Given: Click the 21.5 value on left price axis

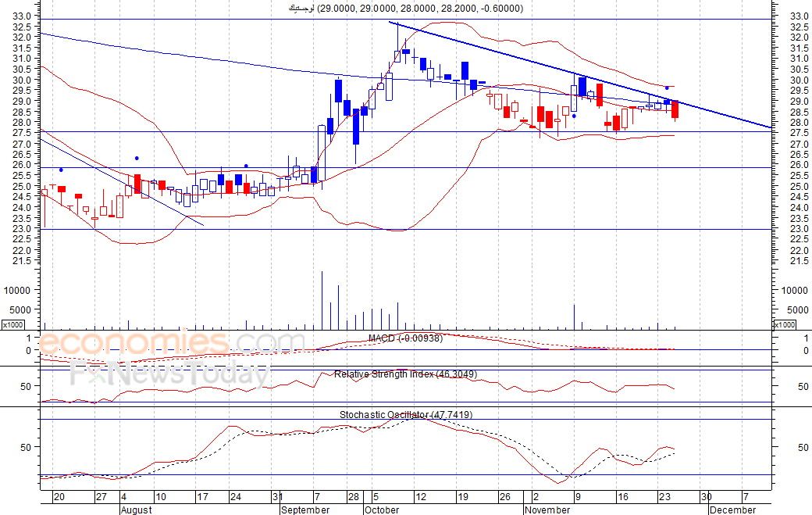Looking at the screenshot, I should point(21,260).
